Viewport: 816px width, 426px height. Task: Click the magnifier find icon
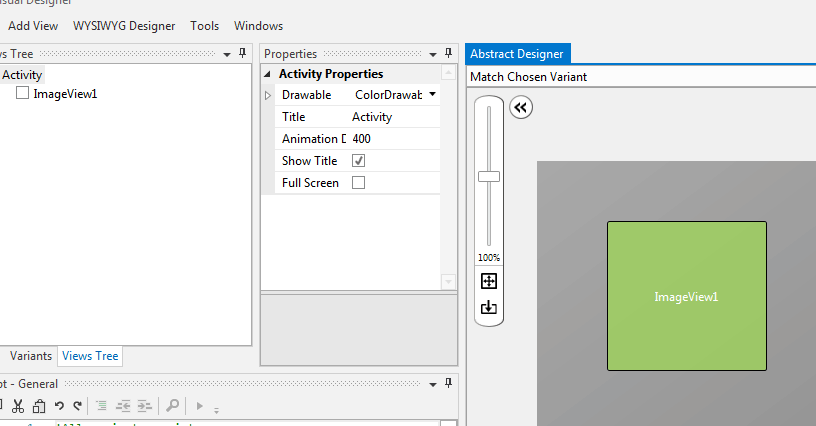click(172, 406)
